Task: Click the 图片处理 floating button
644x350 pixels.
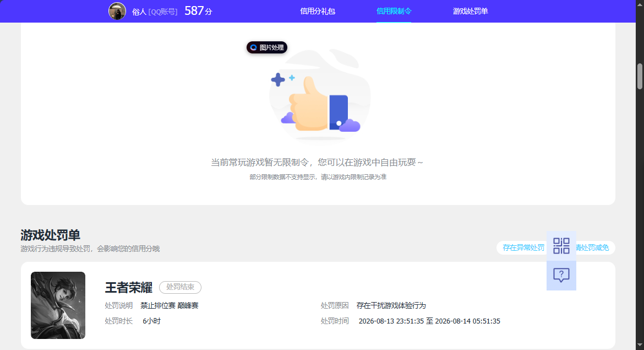Action: (267, 47)
